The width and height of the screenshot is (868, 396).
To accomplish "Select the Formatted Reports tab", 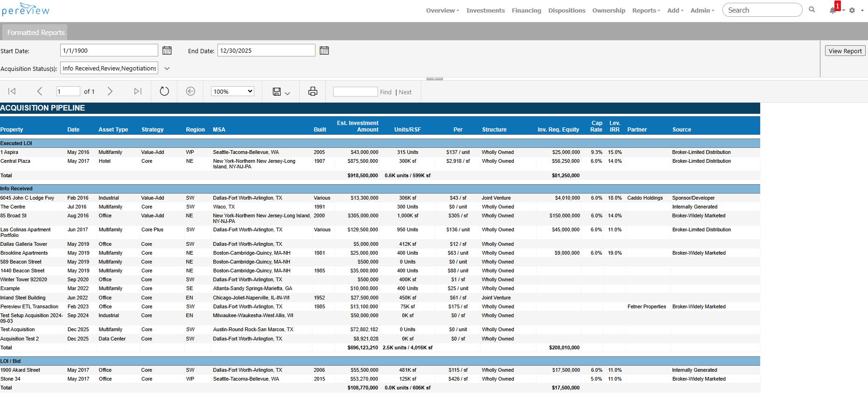I will [36, 32].
